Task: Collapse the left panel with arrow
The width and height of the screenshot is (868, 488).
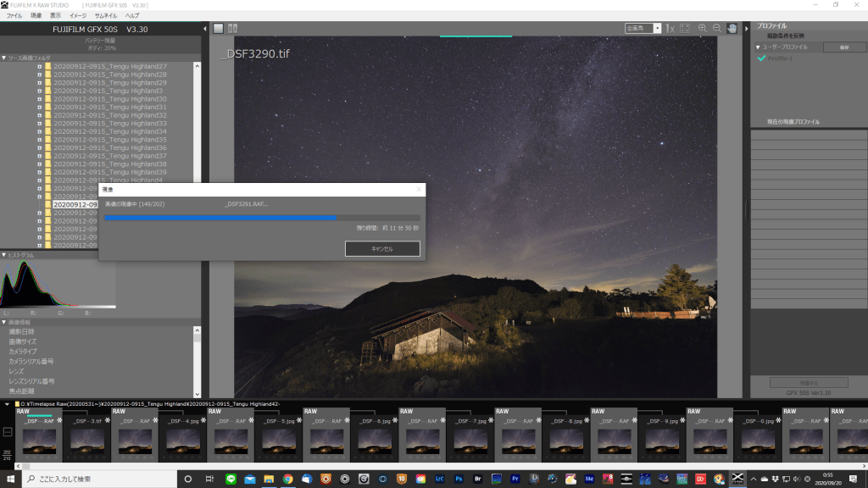Action: click(205, 29)
